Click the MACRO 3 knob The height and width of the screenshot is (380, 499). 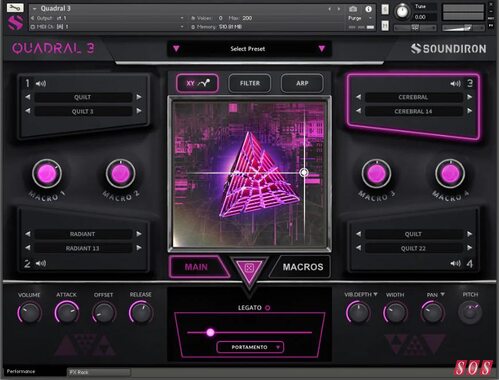pos(377,174)
